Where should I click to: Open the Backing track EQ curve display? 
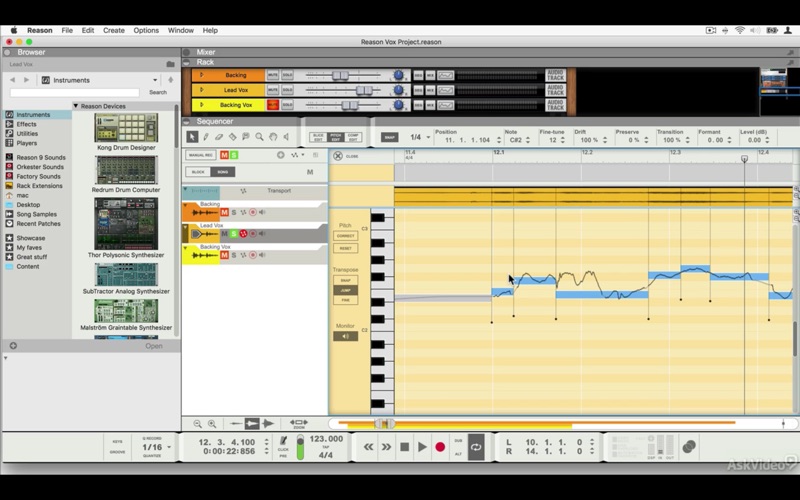click(445, 75)
